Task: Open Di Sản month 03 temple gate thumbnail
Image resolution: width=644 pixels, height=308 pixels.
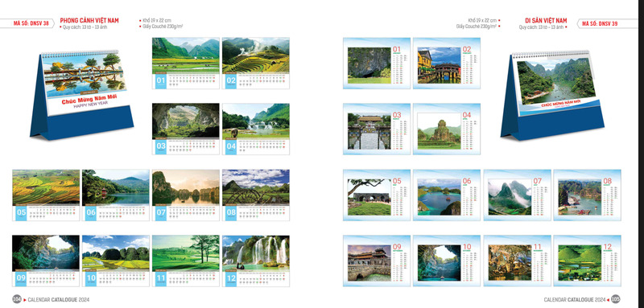Action: point(377,129)
